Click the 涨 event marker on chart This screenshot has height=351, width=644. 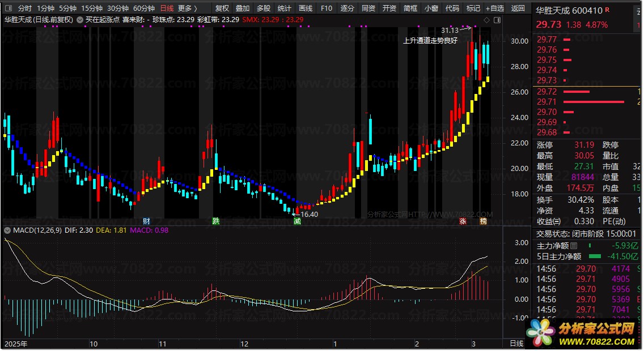click(463, 221)
